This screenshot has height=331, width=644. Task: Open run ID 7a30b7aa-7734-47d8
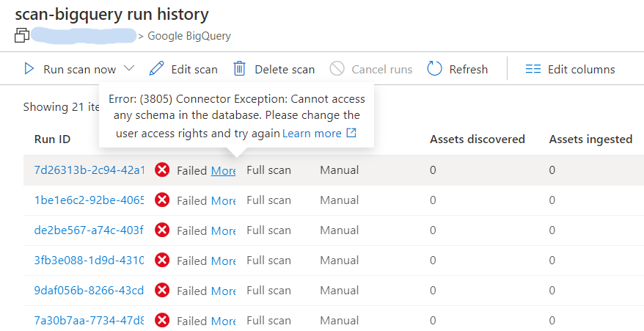click(89, 321)
